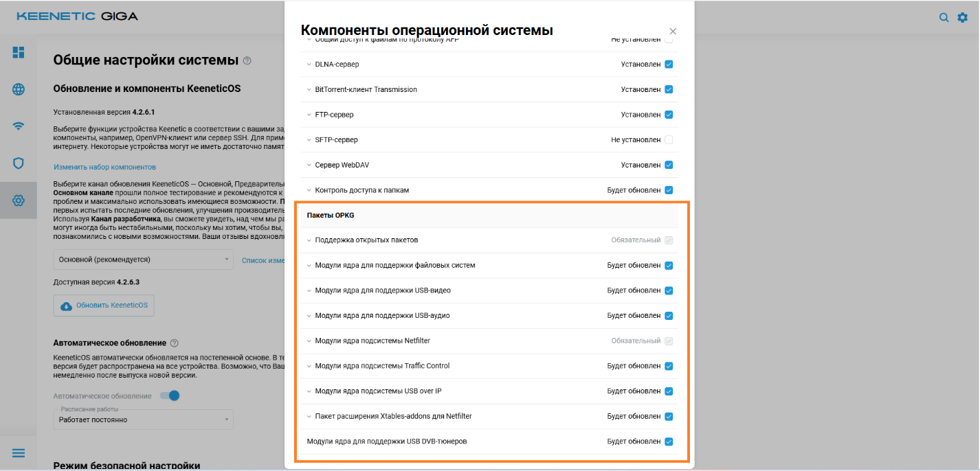Screen dimensions: 980x471
Task: Uncheck the BitTorrent-клиент Transmission checkbox
Action: 669,89
